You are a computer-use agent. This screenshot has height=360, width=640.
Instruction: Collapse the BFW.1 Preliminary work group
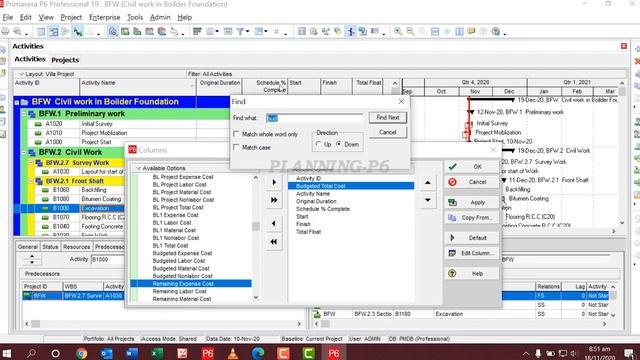tap(24, 113)
